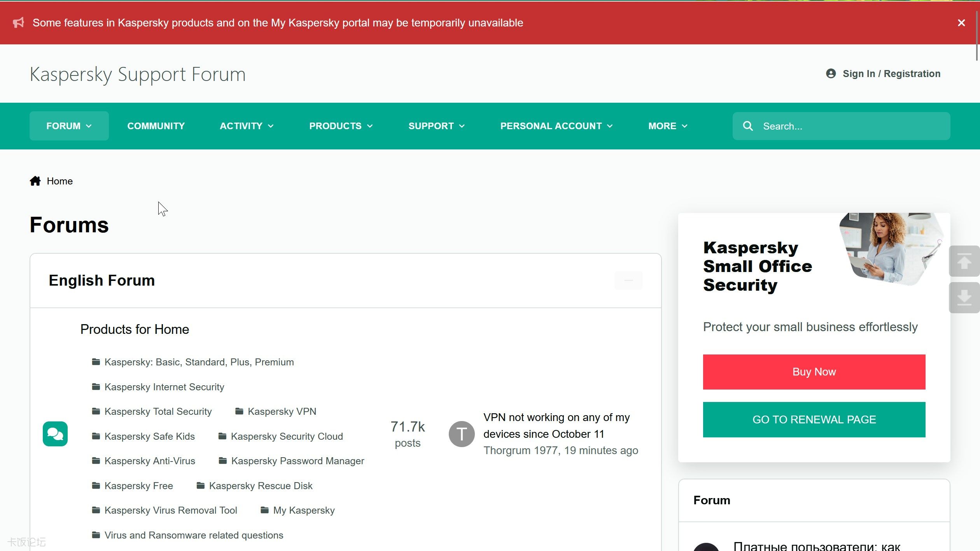Image resolution: width=980 pixels, height=551 pixels.
Task: Click the folder icon beside Kaspersky Anti-Virus
Action: [96, 461]
